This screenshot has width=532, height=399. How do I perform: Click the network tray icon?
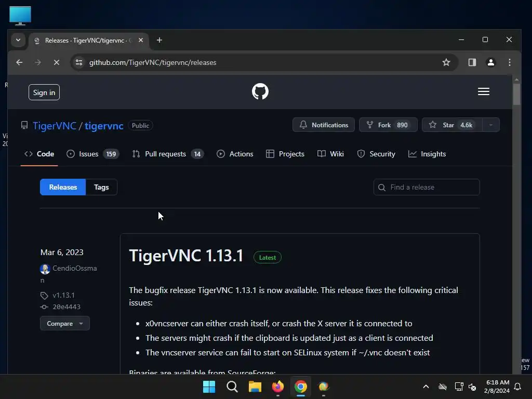[x=459, y=387]
